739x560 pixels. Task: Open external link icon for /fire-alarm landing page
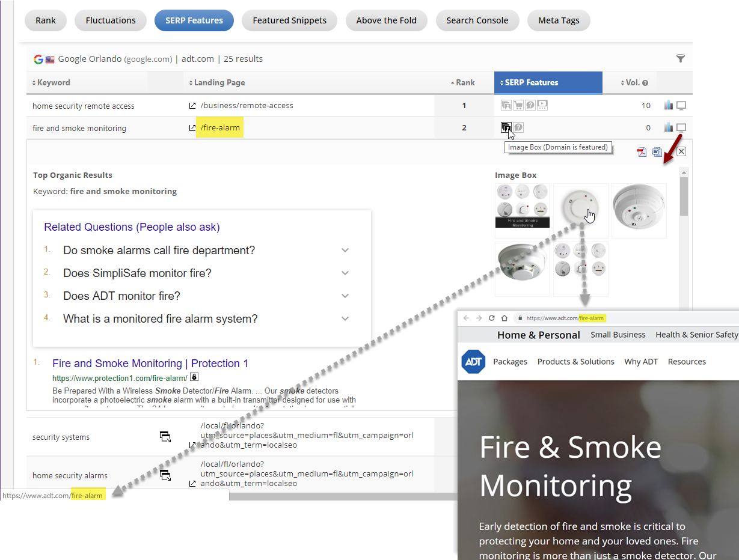click(192, 128)
